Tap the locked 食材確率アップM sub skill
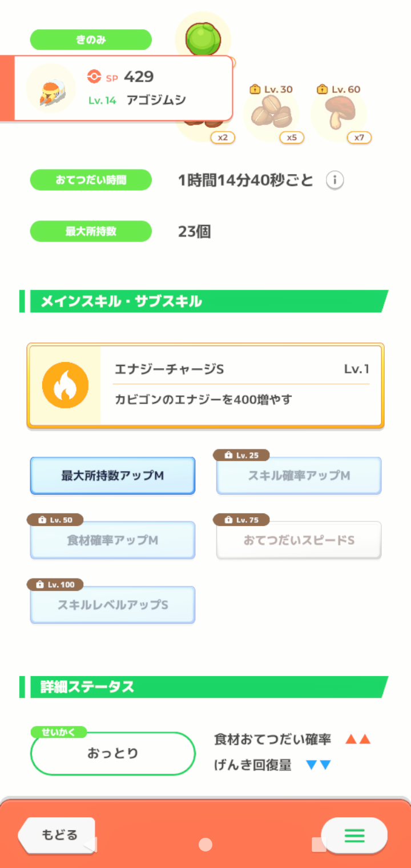 coord(112,540)
